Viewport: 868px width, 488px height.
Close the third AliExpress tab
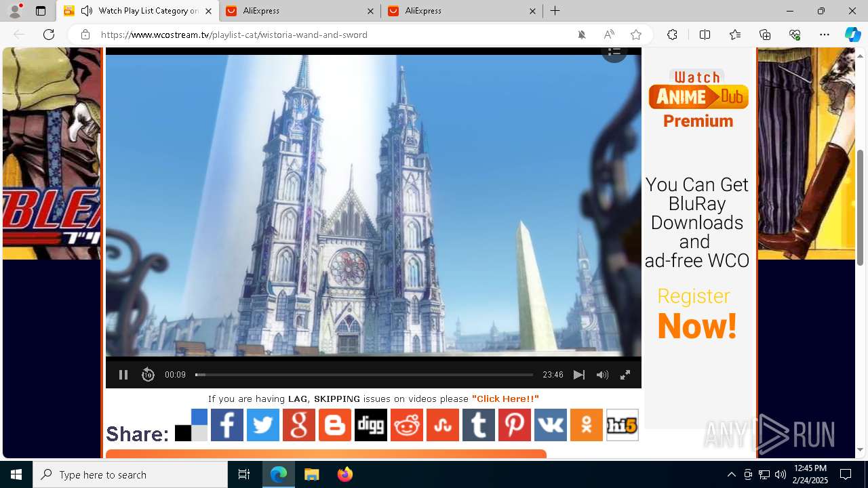pyautogui.click(x=532, y=11)
